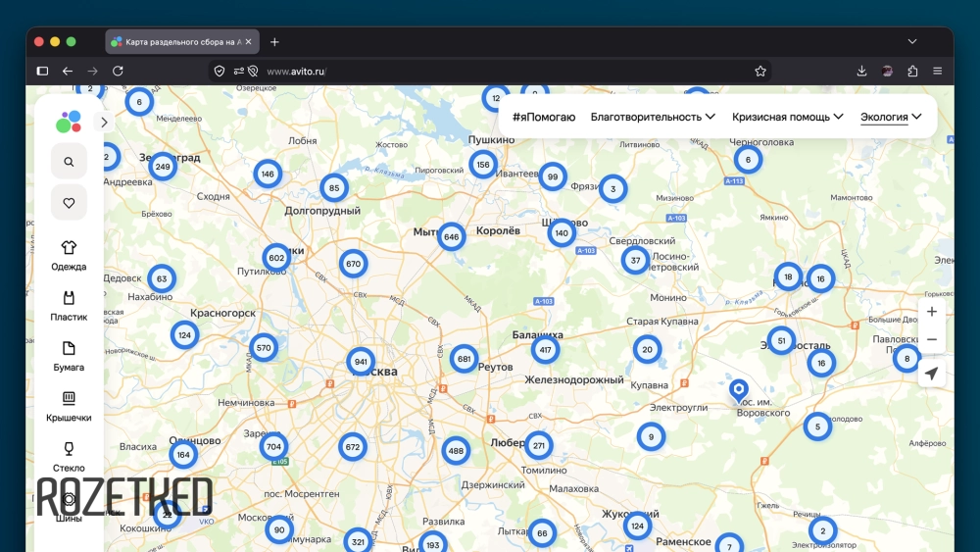Open the 670 cluster marker
Screen dimensions: 980x552
[353, 264]
